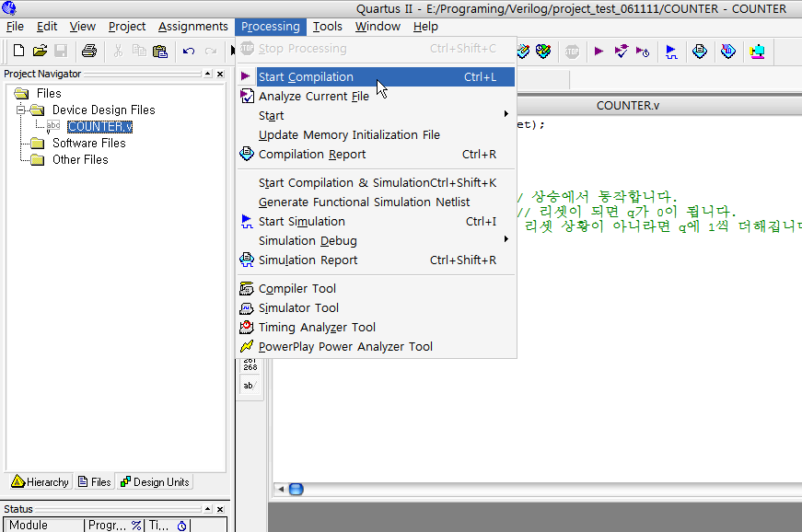Open the Simulator Tool menu entry

(x=376, y=308)
